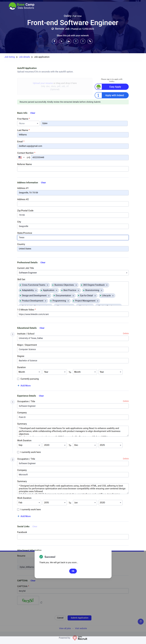
Task: Add More educational details
Action: (x=24, y=385)
